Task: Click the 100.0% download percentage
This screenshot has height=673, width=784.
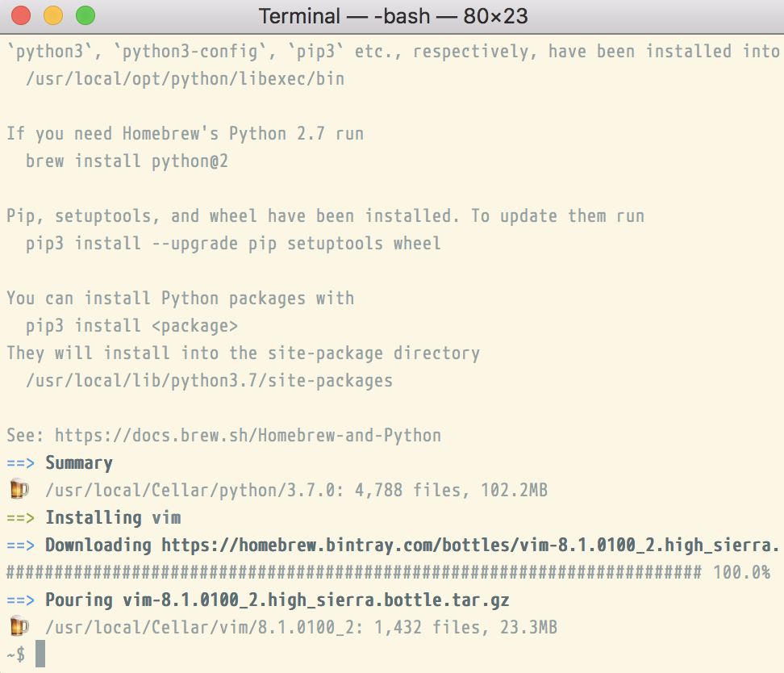Action: click(x=741, y=573)
